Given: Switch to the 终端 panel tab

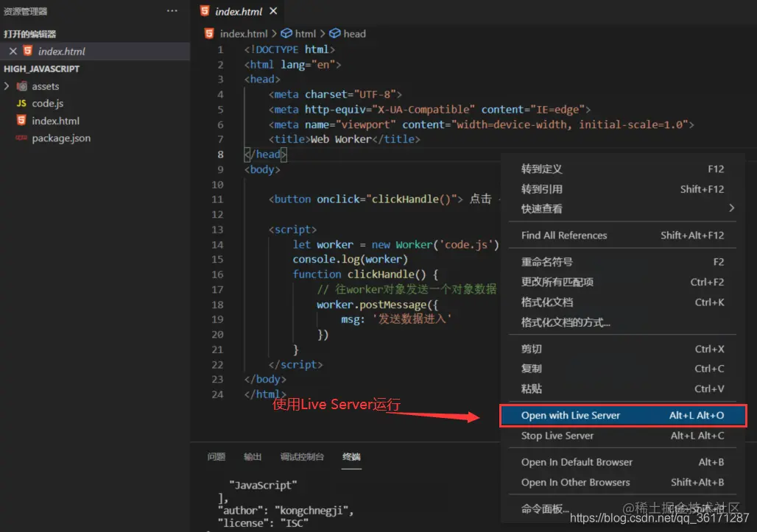Looking at the screenshot, I should (351, 457).
